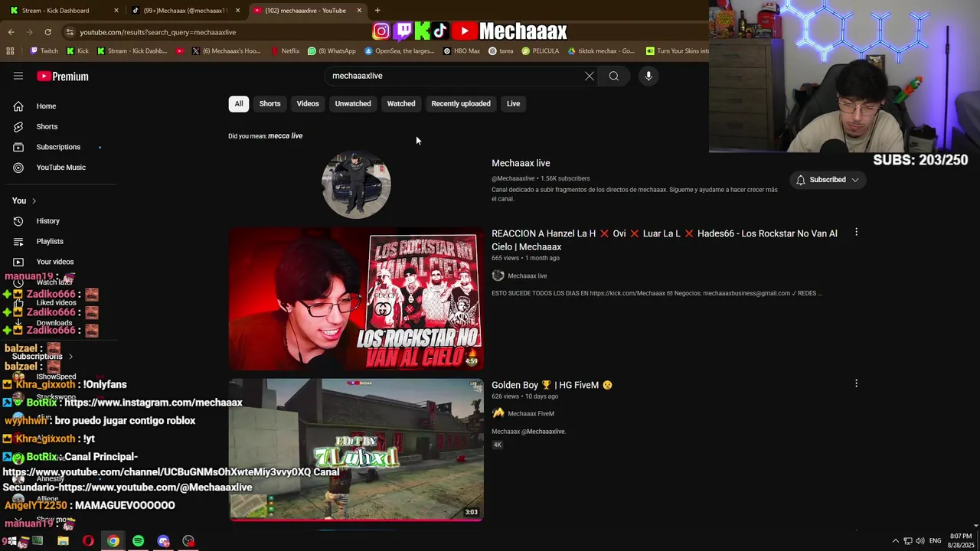Open the YouTube hamburger guide menu
Viewport: 980px width, 551px height.
tap(18, 76)
